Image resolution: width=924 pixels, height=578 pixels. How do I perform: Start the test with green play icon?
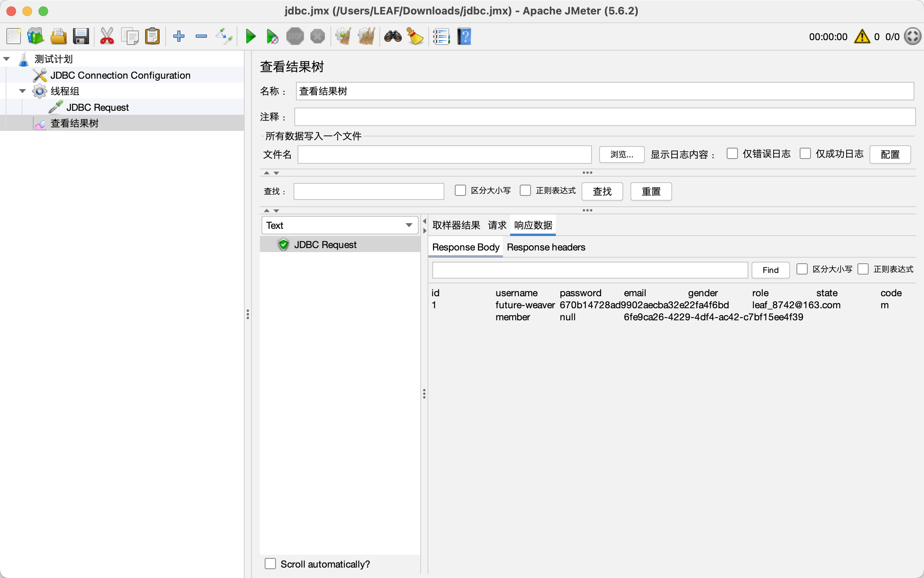click(251, 37)
